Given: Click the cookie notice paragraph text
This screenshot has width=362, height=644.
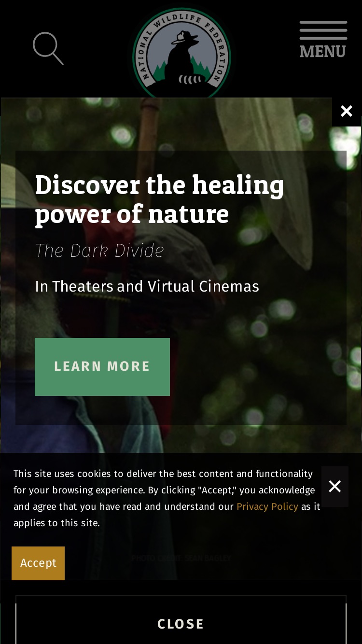Looking at the screenshot, I should coord(167,498).
